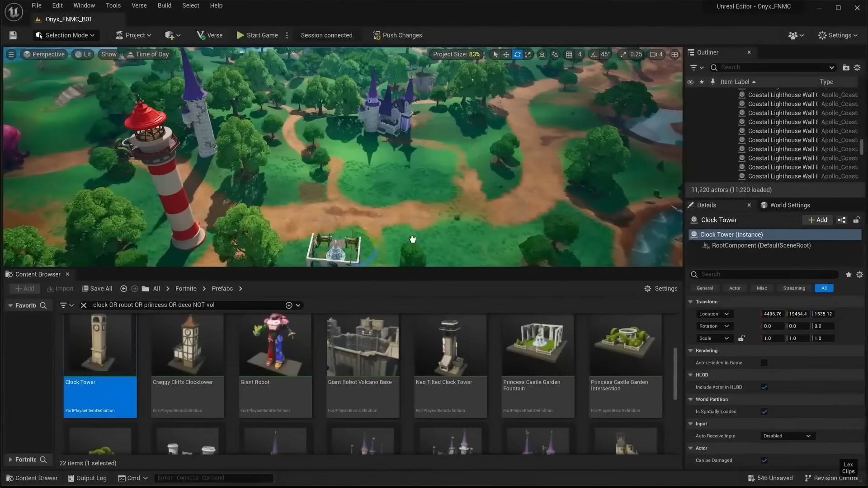Clear the Content Browser search text
This screenshot has width=868, height=488.
(x=84, y=305)
